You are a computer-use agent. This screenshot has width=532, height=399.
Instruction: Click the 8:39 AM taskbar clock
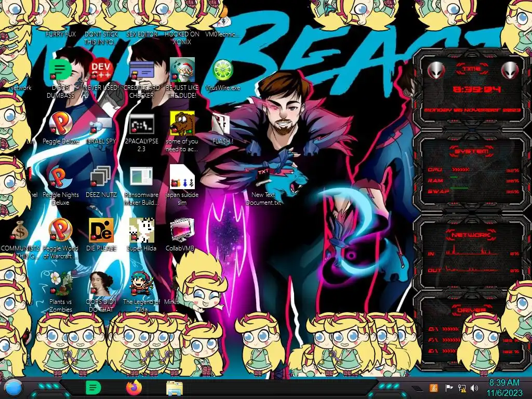coord(504,388)
